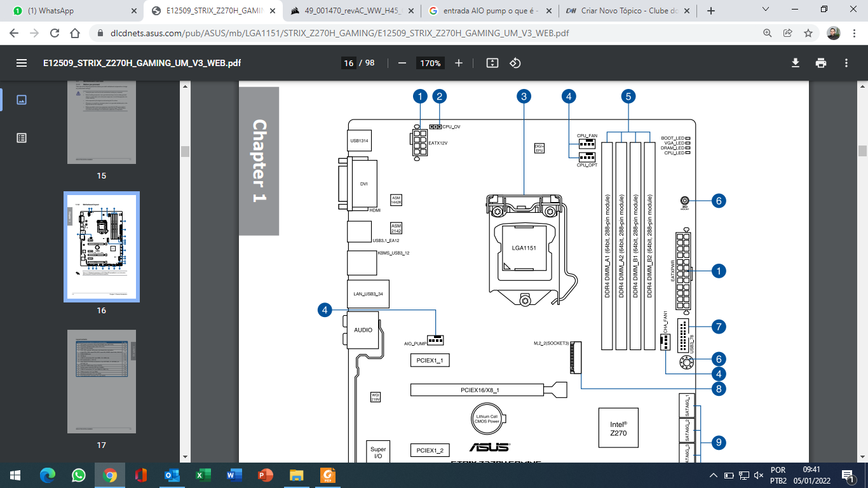Bookmark this page with star
This screenshot has height=488, width=868.
[808, 33]
